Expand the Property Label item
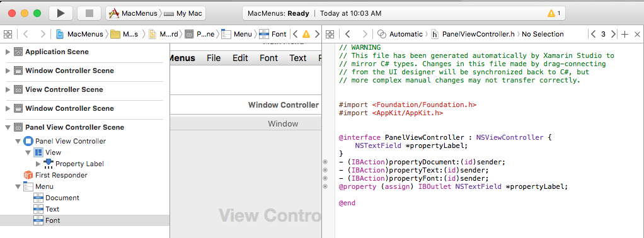This screenshot has width=644, height=238. point(38,164)
